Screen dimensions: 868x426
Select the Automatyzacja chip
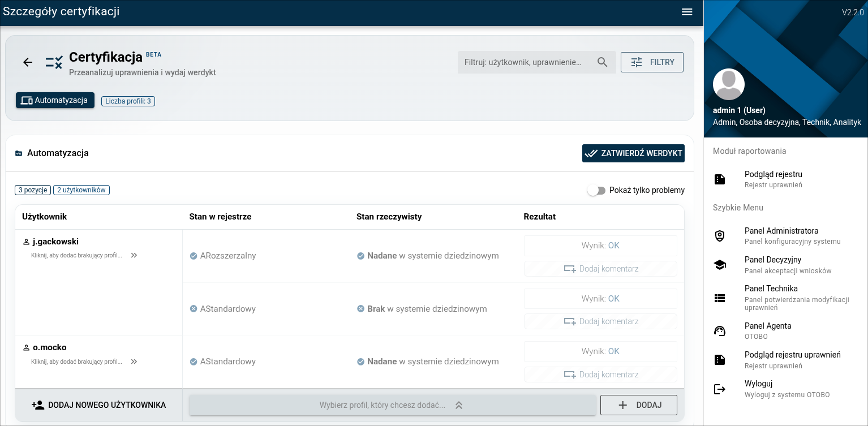[x=55, y=100]
